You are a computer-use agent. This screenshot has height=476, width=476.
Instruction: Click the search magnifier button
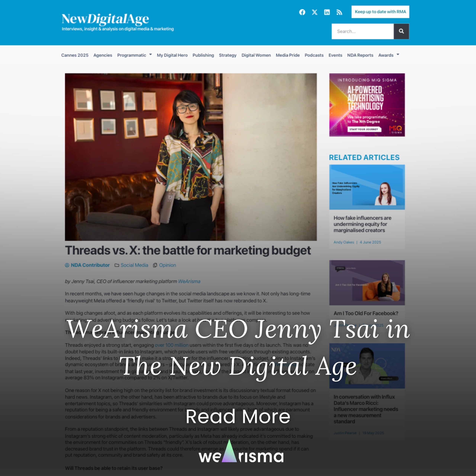click(401, 31)
